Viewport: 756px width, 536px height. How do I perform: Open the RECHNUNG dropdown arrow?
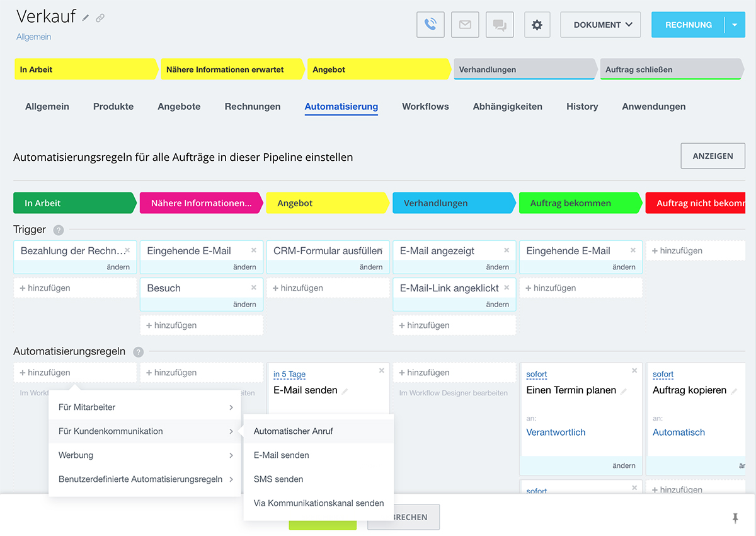(735, 25)
